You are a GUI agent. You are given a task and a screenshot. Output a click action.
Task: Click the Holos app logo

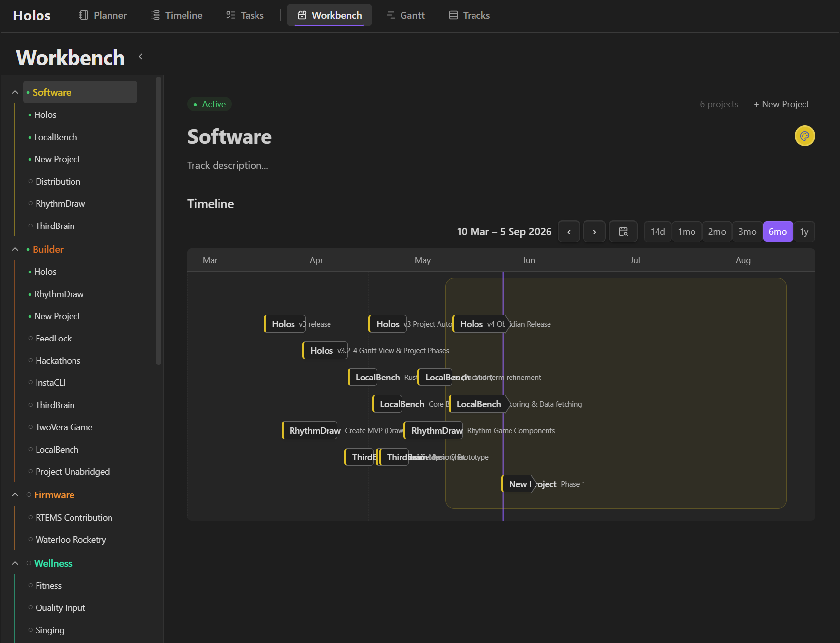[32, 15]
